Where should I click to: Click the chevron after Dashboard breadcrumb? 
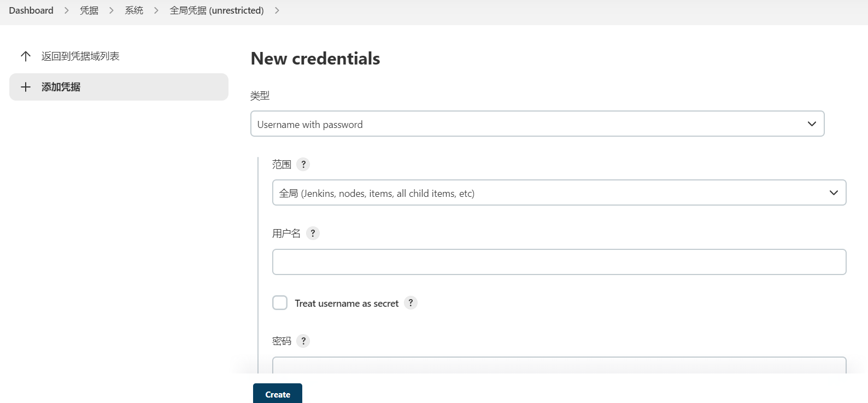coord(67,10)
